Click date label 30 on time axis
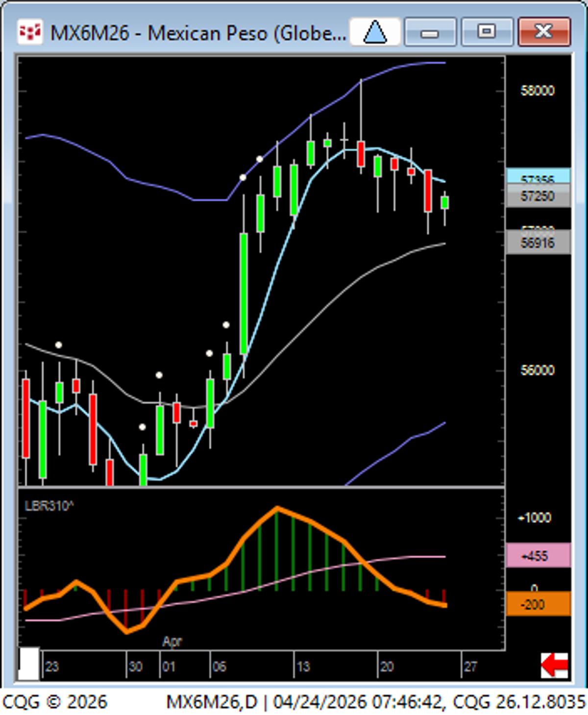The height and width of the screenshot is (715, 588). tap(135, 666)
